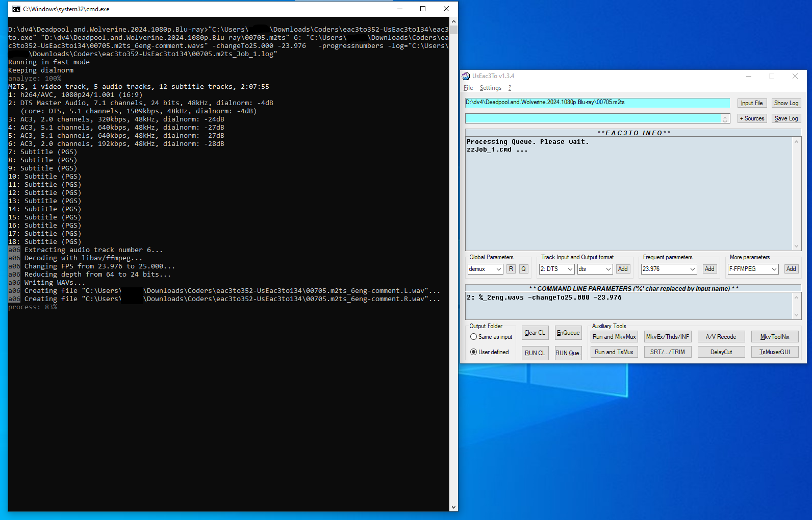This screenshot has width=812, height=520.
Task: Add the selected track format to command line
Action: point(623,269)
